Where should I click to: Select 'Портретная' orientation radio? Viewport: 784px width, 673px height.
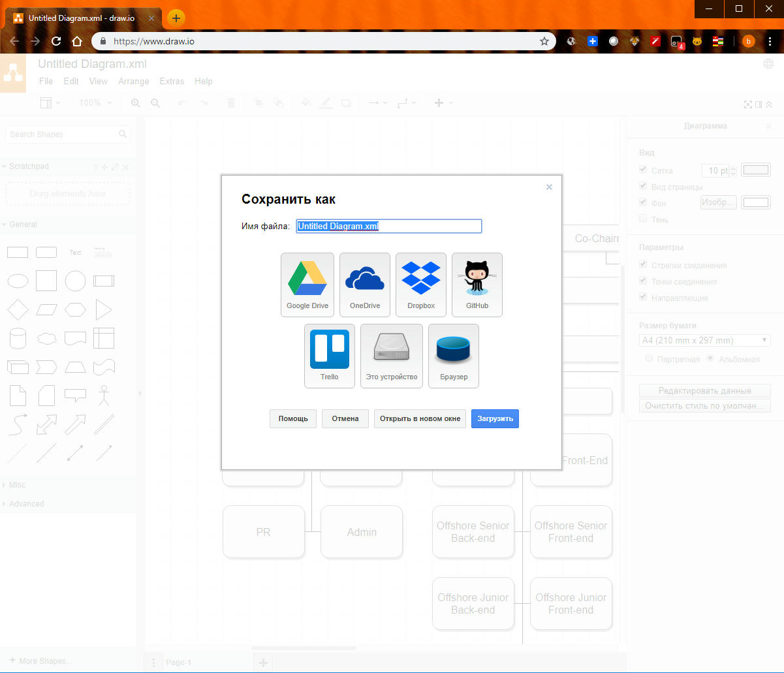649,358
